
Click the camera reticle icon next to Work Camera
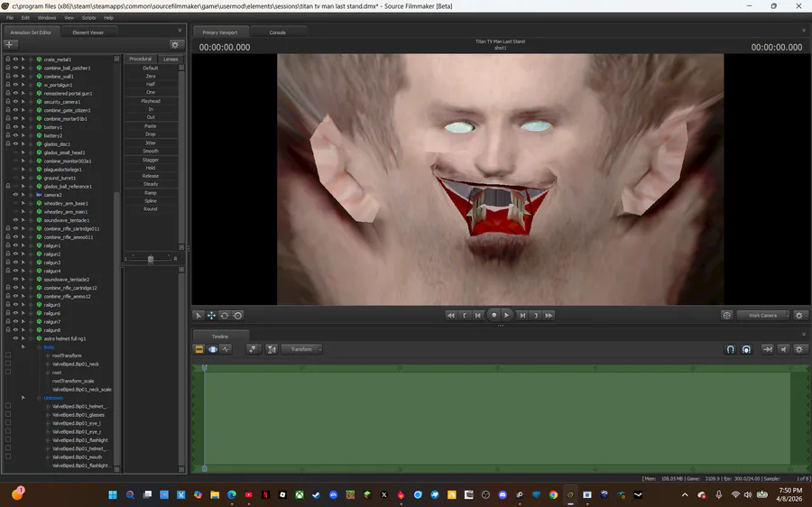coord(727,316)
